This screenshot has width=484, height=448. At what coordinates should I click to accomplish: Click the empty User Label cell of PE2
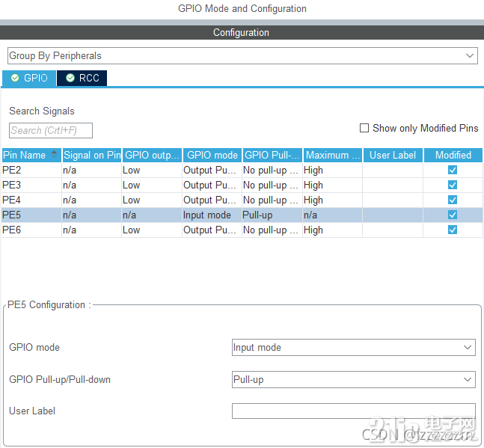(393, 170)
